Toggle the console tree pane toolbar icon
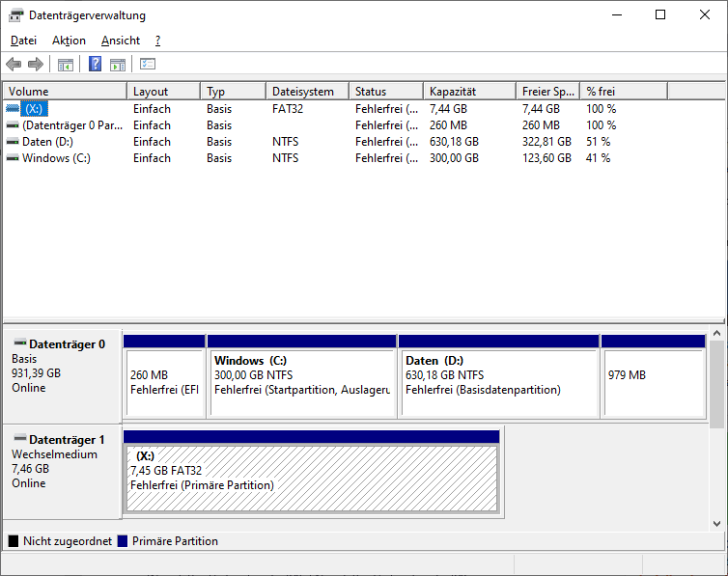The image size is (728, 576). click(66, 65)
